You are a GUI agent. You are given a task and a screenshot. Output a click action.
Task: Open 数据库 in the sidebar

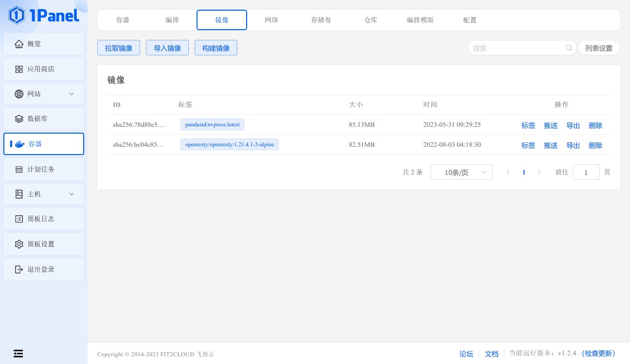click(x=44, y=119)
